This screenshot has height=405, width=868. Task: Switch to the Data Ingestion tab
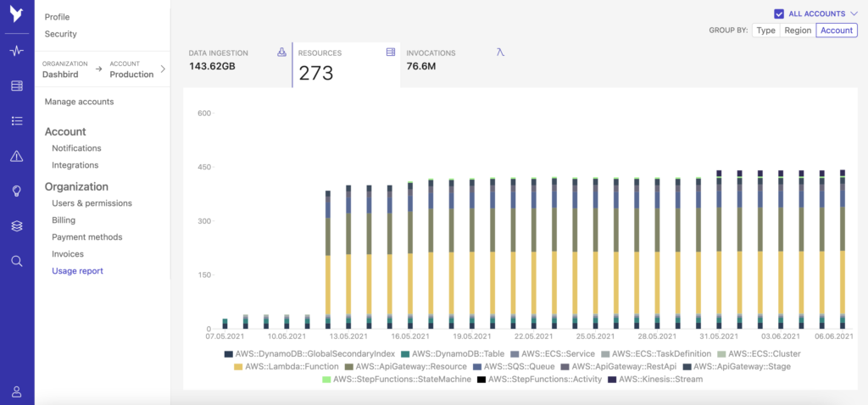[x=238, y=59]
